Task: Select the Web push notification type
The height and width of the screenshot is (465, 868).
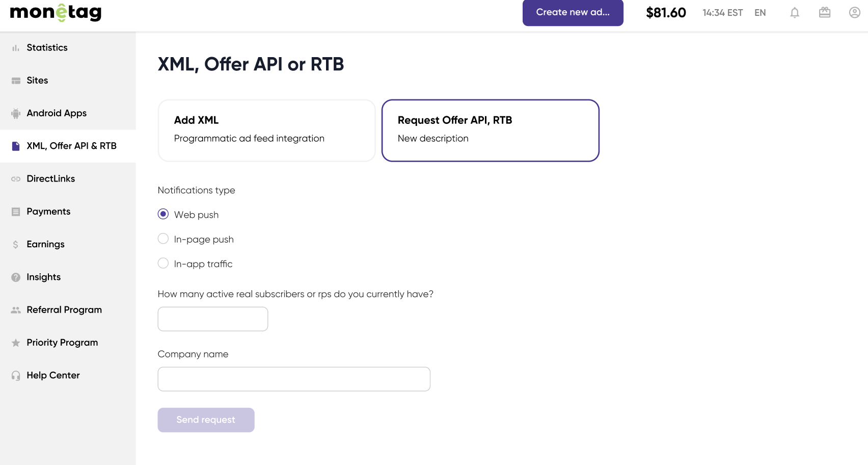Action: [163, 214]
